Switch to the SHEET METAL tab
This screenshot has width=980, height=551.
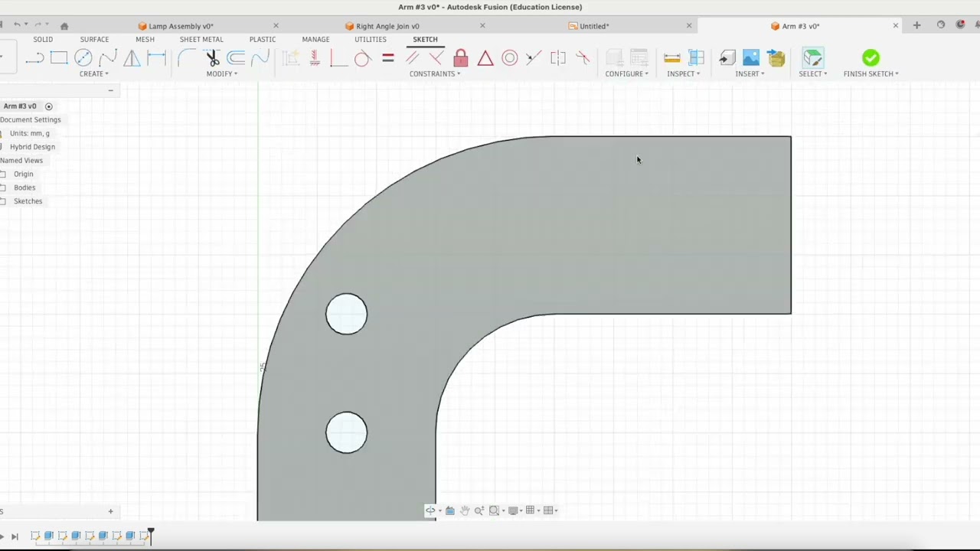click(201, 40)
